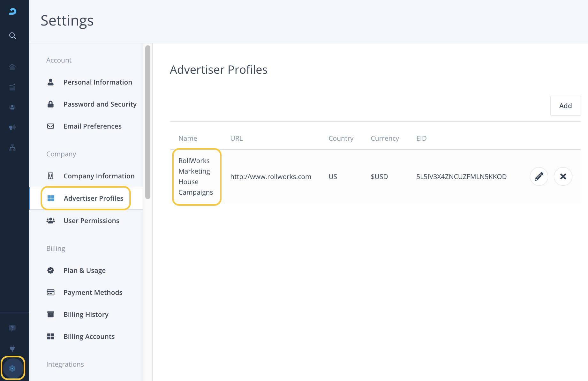The image size is (588, 381).
Task: Open campaigns megaphone icon in sidebar
Action: click(12, 127)
